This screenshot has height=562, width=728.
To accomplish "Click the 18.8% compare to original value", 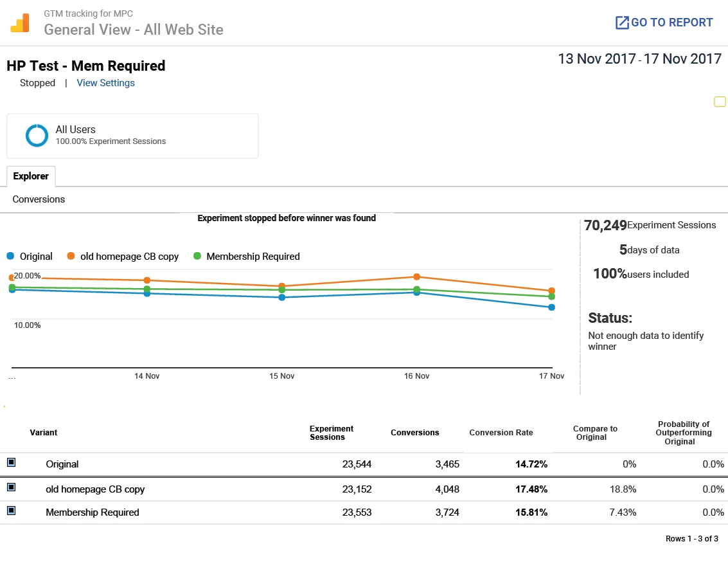I will click(623, 489).
